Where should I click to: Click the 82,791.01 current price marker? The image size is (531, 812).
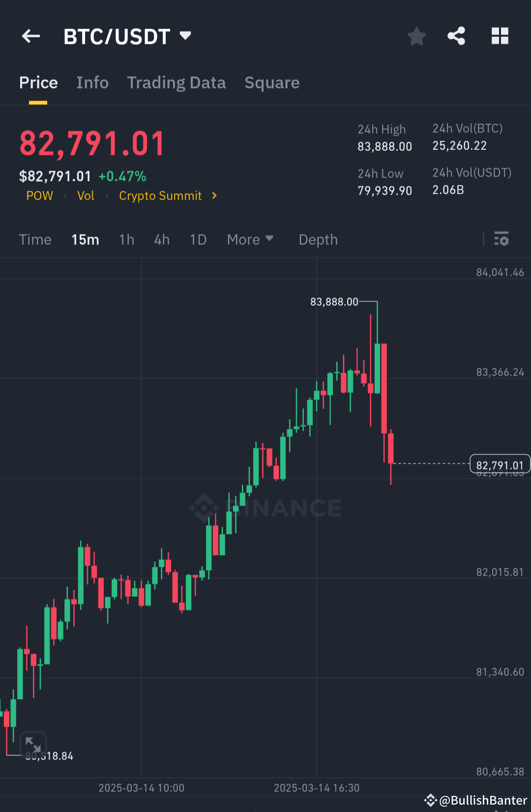click(x=500, y=464)
